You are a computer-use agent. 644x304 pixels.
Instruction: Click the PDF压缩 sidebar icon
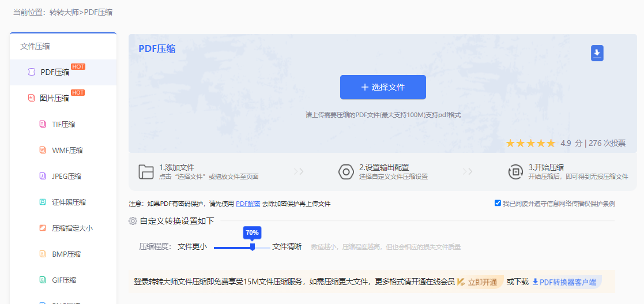pyautogui.click(x=31, y=73)
